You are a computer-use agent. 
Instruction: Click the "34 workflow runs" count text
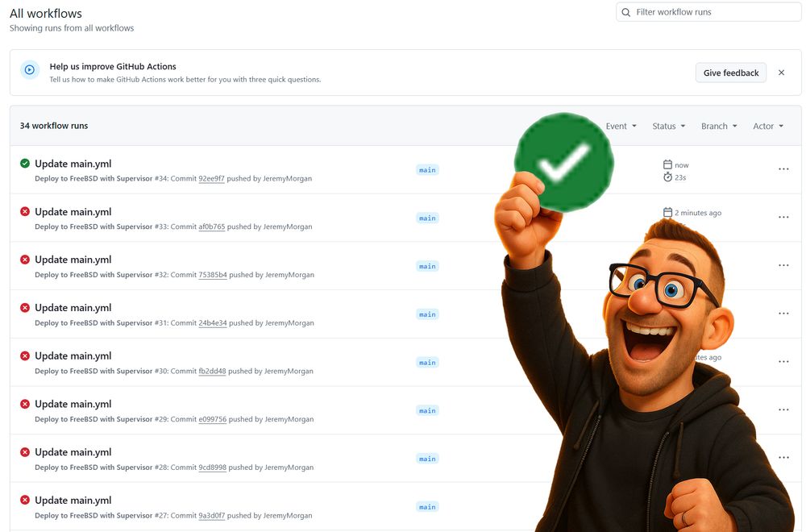[54, 126]
